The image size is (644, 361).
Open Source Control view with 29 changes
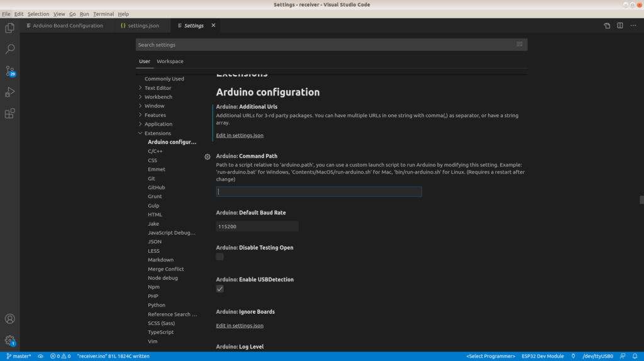(10, 70)
